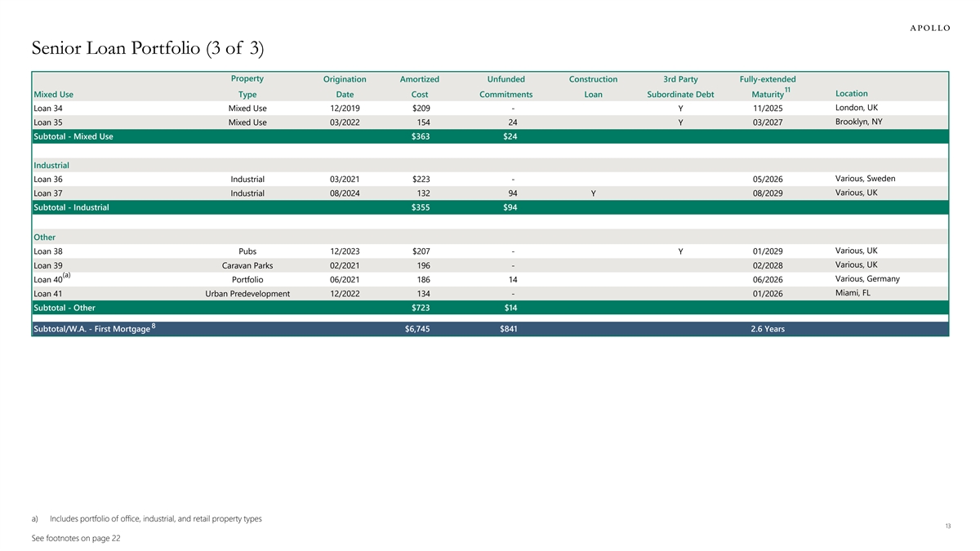This screenshot has width=980, height=551.
Task: Click the 3rd Party Subordinate Debt header
Action: 679,87
